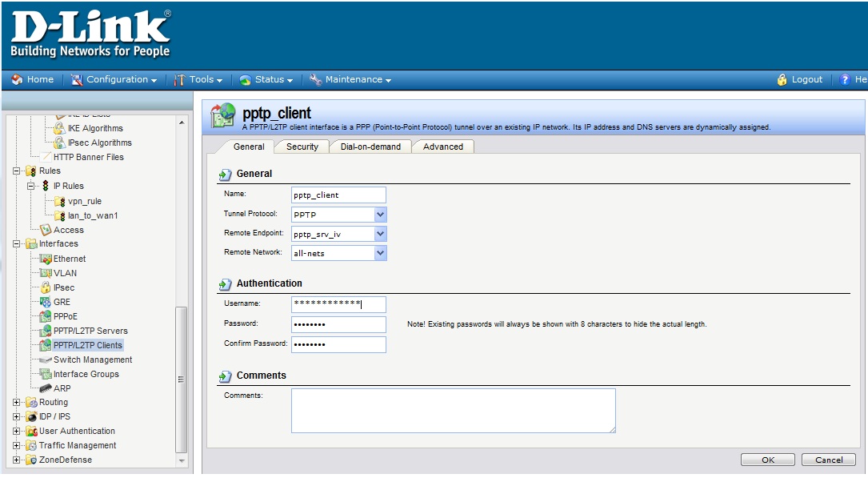
Task: Click the Ethernet interface icon in tree
Action: click(x=46, y=259)
